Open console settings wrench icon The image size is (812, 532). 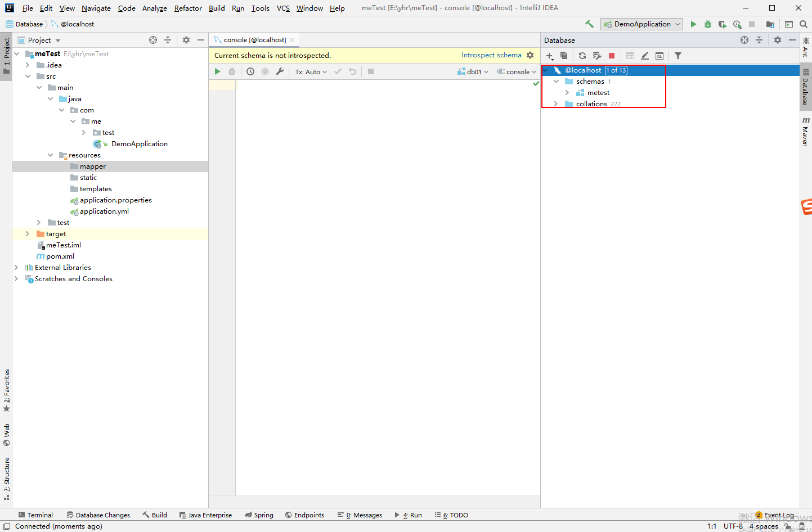tap(280, 71)
